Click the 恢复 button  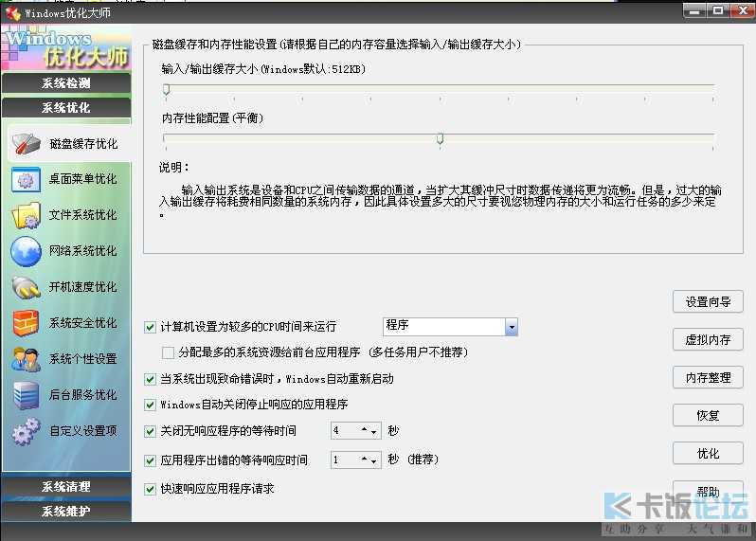click(708, 415)
